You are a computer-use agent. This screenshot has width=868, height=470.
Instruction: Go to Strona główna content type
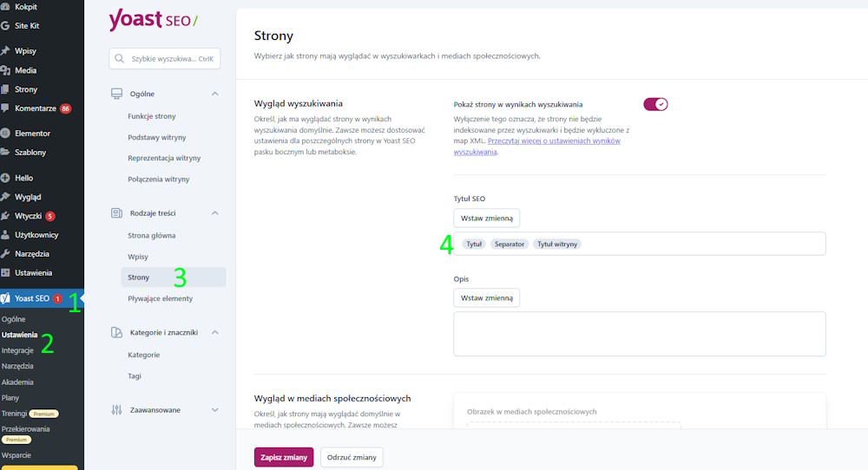pos(152,236)
